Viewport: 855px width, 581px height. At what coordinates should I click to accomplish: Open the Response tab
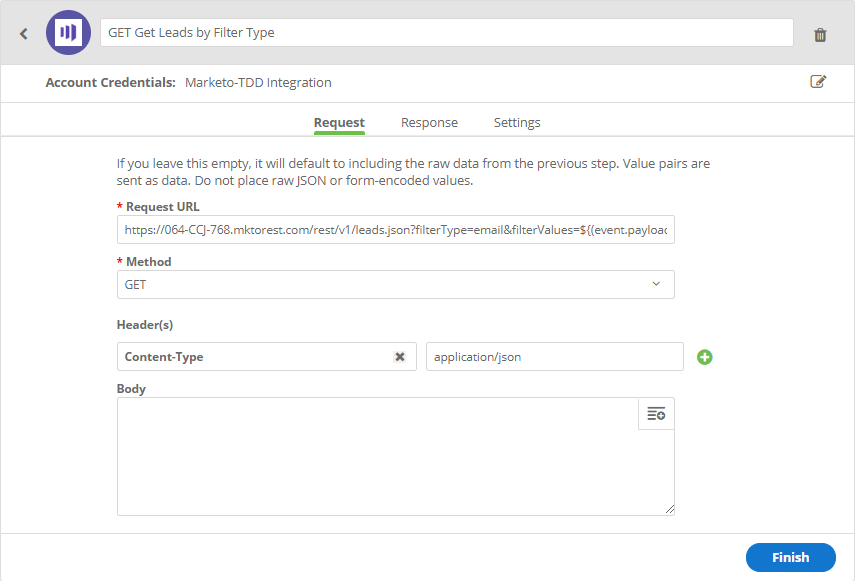[429, 123]
